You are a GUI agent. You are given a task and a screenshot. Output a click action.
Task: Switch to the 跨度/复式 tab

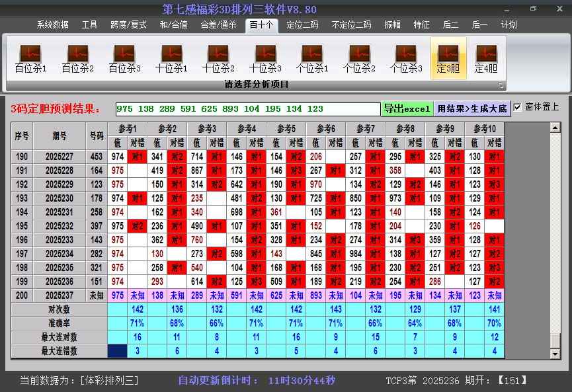[128, 25]
